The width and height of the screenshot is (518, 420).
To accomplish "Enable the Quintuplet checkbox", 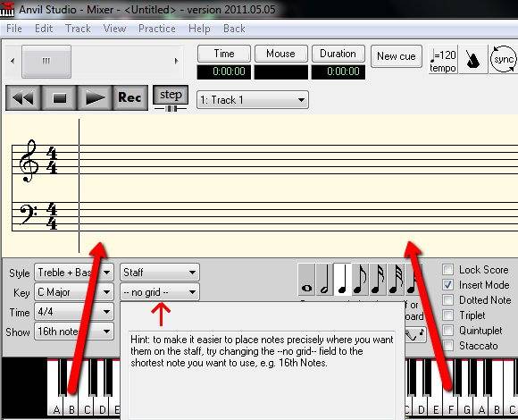I will click(448, 331).
